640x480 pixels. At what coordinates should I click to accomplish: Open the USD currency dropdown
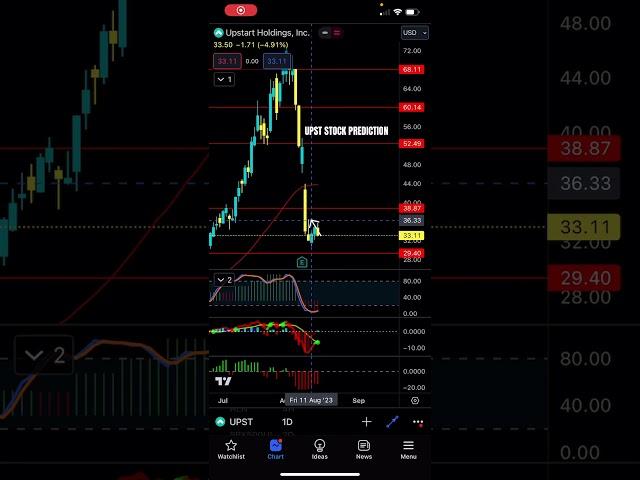point(415,33)
